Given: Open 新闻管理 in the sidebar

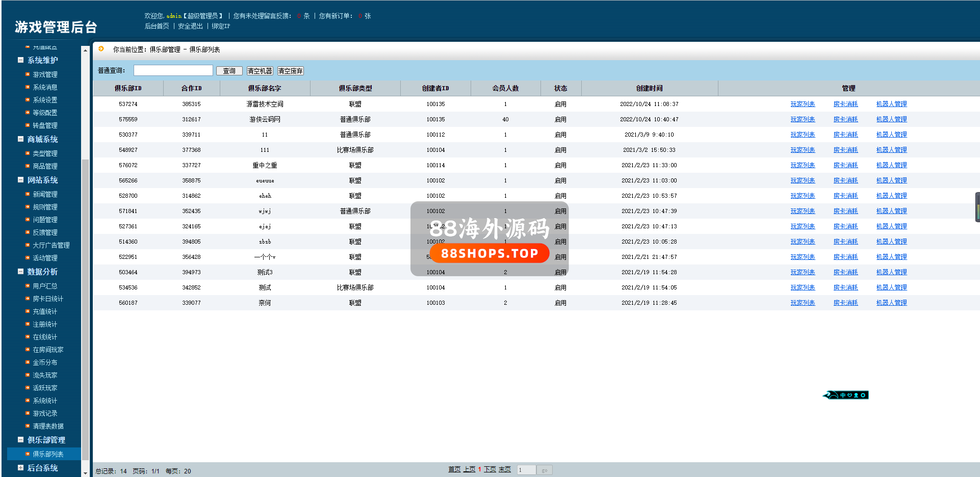Looking at the screenshot, I should (x=45, y=194).
